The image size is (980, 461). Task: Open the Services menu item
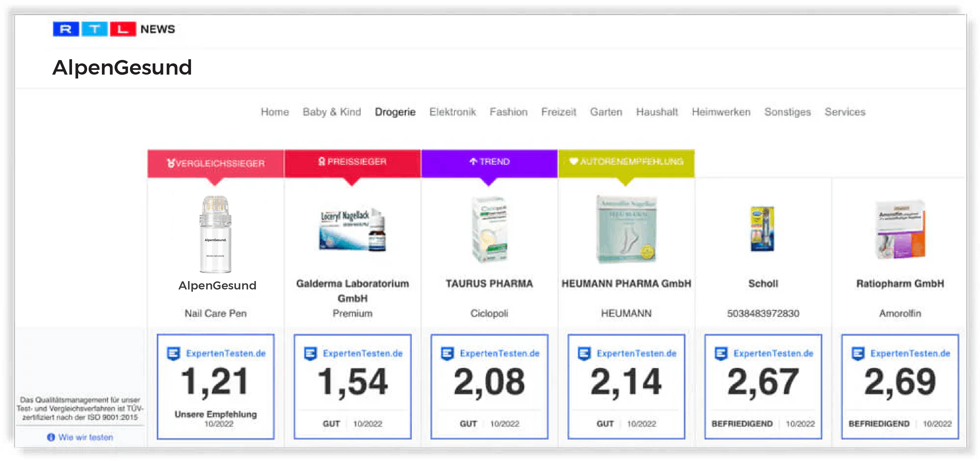click(x=845, y=112)
